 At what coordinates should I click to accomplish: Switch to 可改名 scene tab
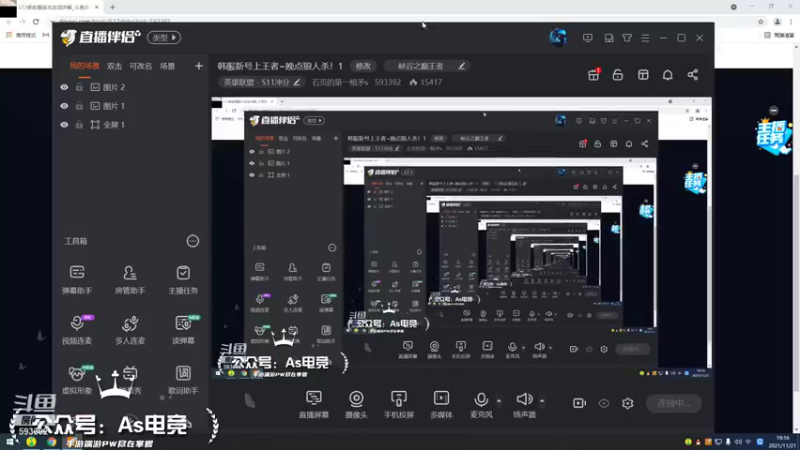[x=140, y=66]
